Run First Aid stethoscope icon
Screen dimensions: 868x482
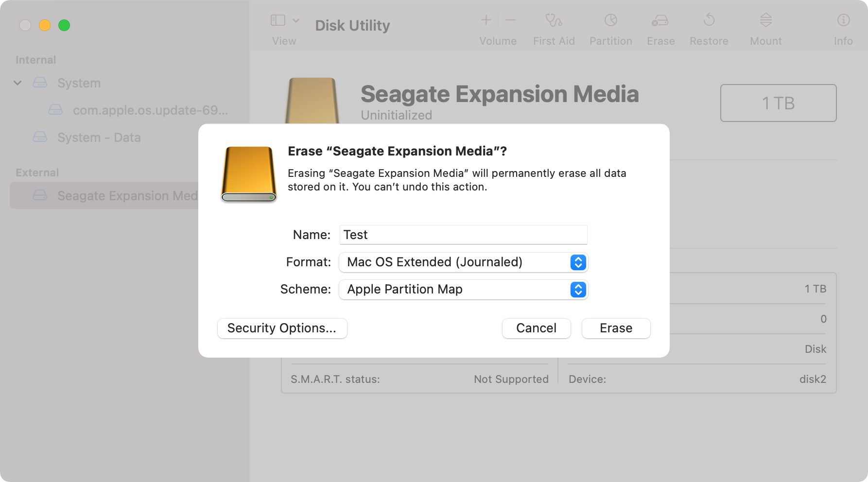[x=554, y=20]
